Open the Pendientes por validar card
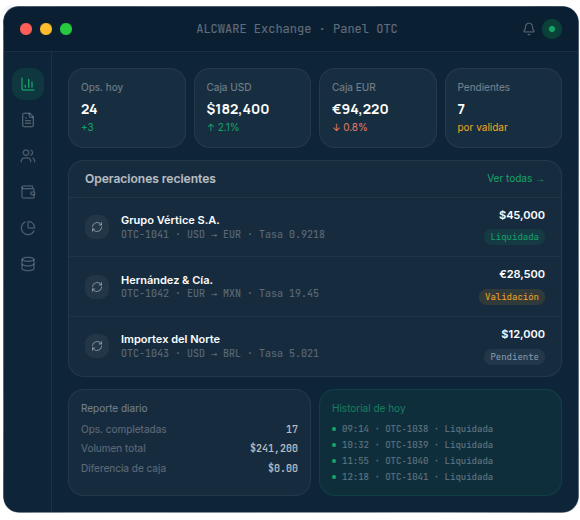Screen dimensions: 580x520 (x=503, y=108)
